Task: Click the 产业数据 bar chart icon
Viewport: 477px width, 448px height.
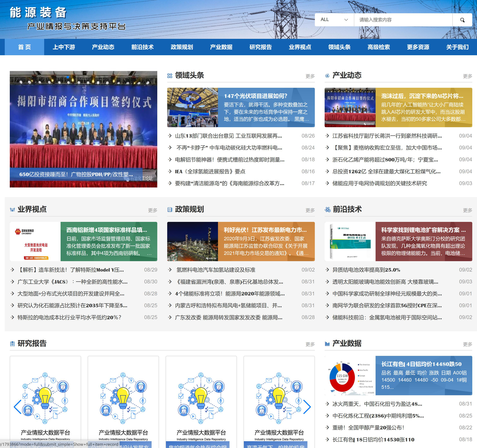Action: click(327, 344)
